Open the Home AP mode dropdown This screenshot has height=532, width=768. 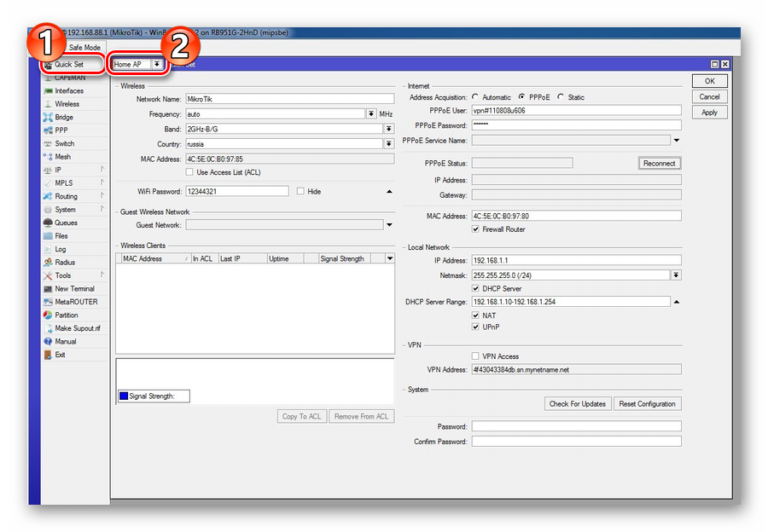coord(157,64)
